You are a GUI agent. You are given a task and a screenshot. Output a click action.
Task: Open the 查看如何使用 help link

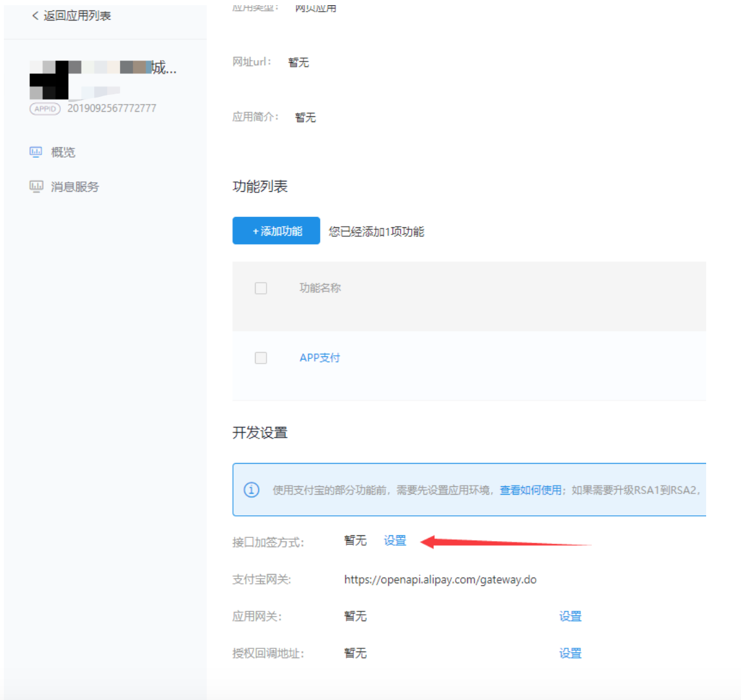click(x=531, y=490)
